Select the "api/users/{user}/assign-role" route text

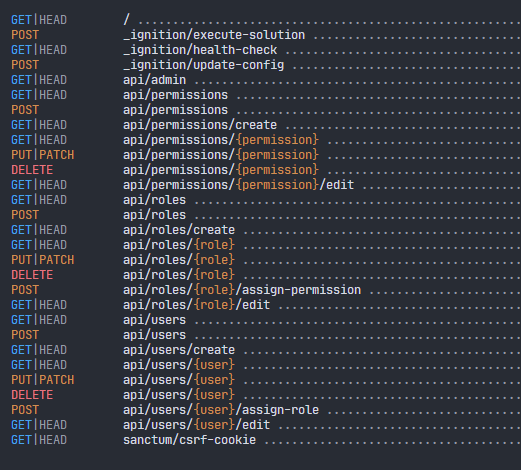click(x=221, y=410)
